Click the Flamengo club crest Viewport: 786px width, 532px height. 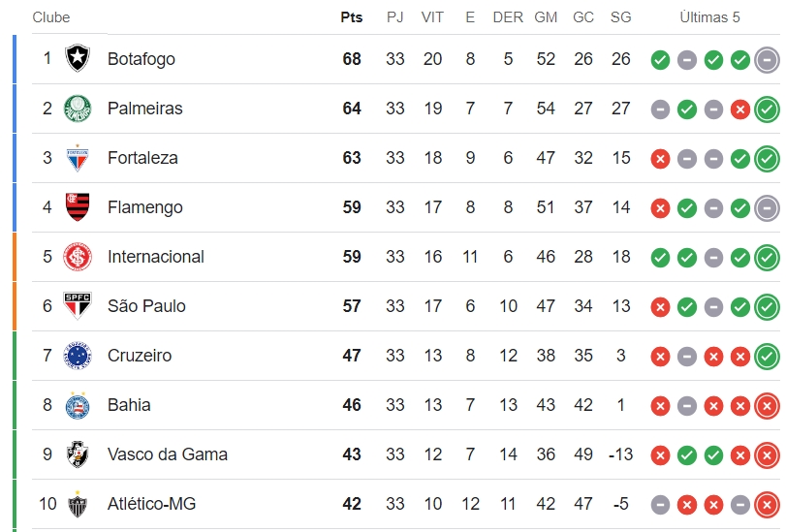tap(78, 207)
